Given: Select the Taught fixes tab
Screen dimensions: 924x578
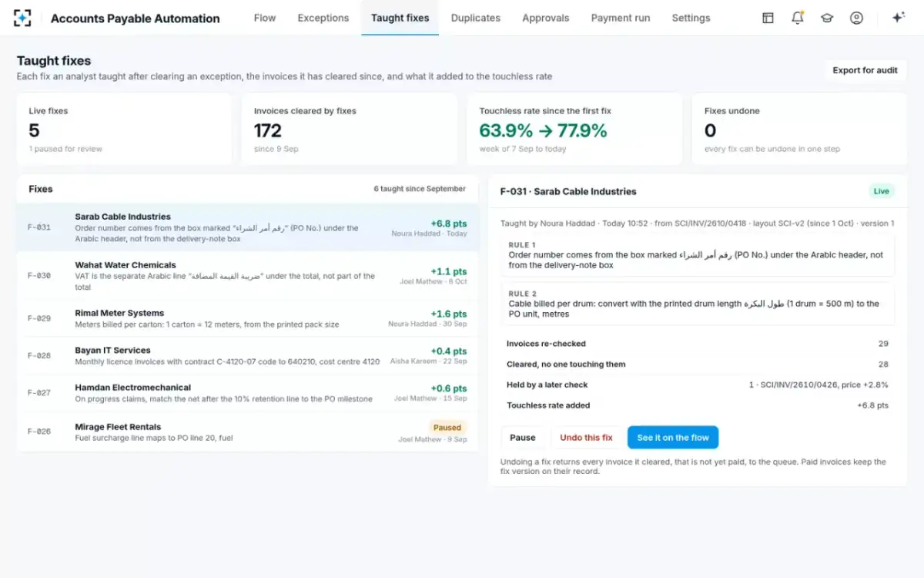Looking at the screenshot, I should (400, 18).
